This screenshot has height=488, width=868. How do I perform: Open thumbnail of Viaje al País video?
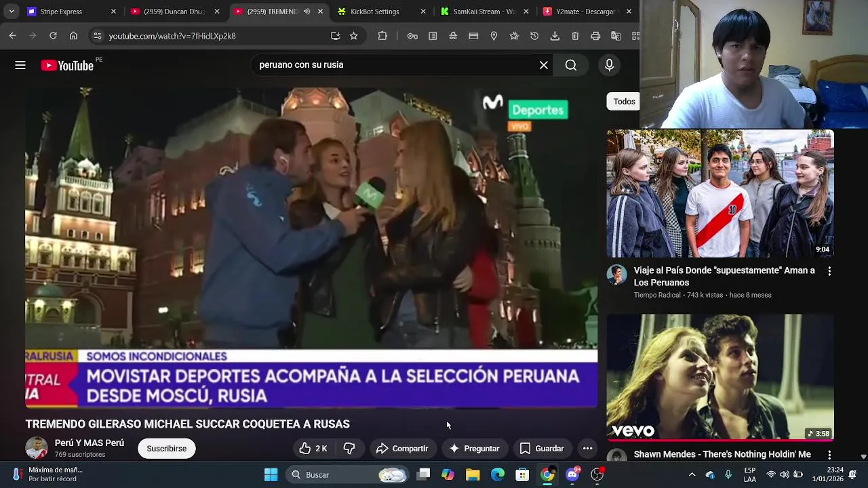tap(720, 194)
